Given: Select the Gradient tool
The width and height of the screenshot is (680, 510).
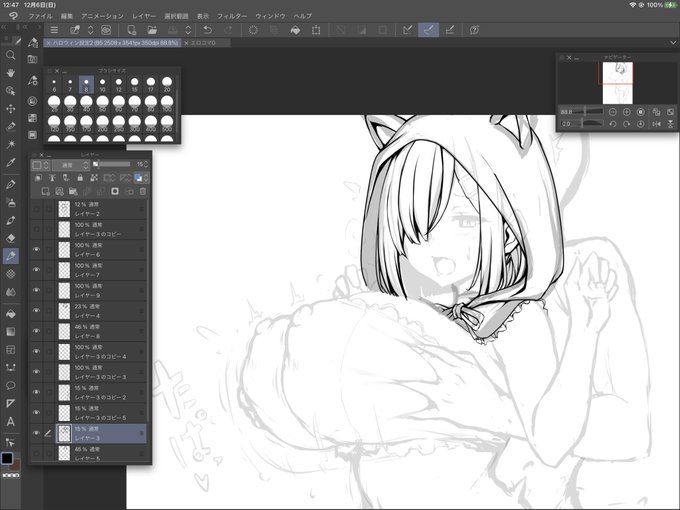Looking at the screenshot, I should point(11,332).
